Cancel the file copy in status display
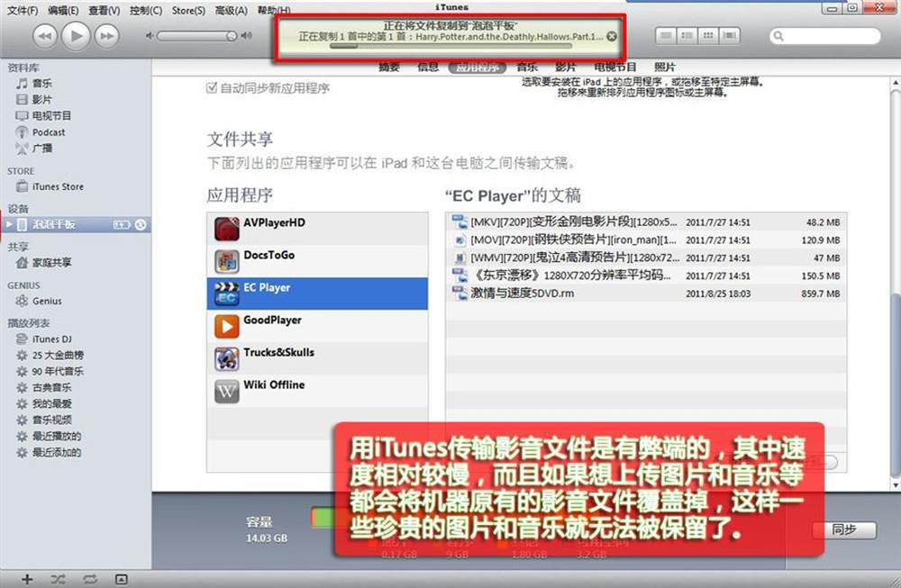Image resolution: width=901 pixels, height=588 pixels. [x=612, y=36]
